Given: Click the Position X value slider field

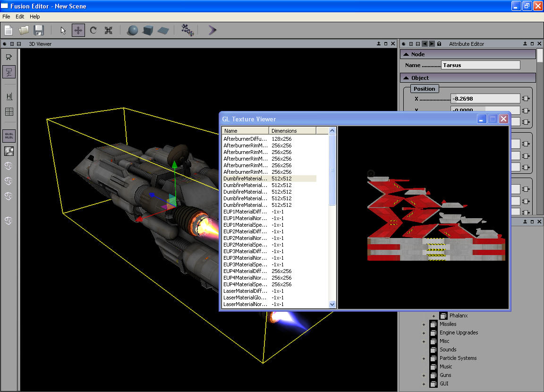Looking at the screenshot, I should click(x=485, y=99).
